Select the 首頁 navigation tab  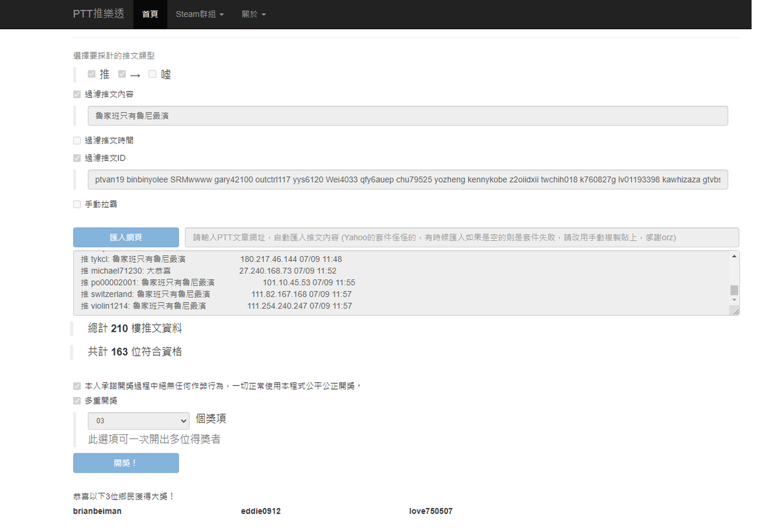click(x=150, y=14)
